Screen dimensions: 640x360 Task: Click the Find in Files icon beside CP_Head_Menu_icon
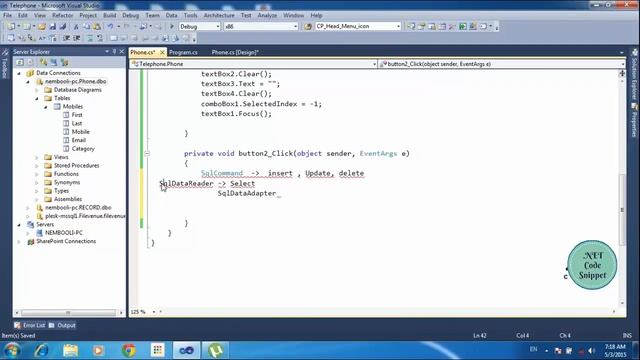point(308,27)
